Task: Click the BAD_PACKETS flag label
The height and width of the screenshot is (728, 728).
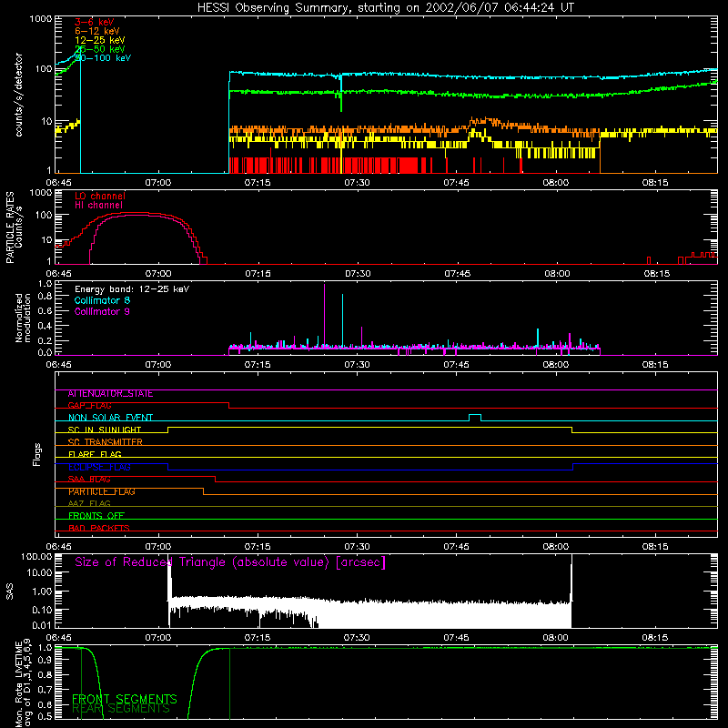Action: [x=99, y=528]
